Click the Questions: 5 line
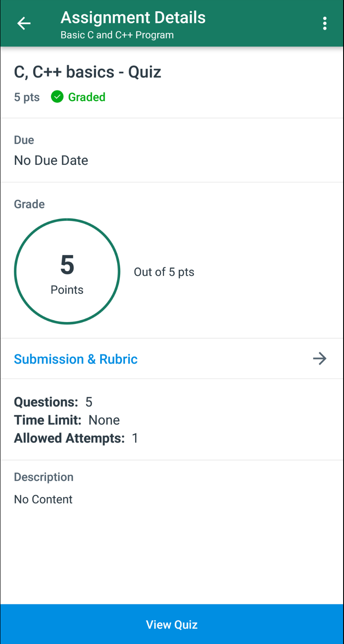The image size is (344, 644). coord(53,402)
